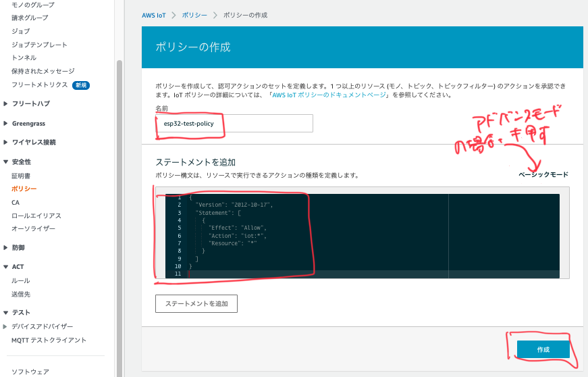Collapse the テスト section
Image resolution: width=588 pixels, height=377 pixels.
coord(21,313)
